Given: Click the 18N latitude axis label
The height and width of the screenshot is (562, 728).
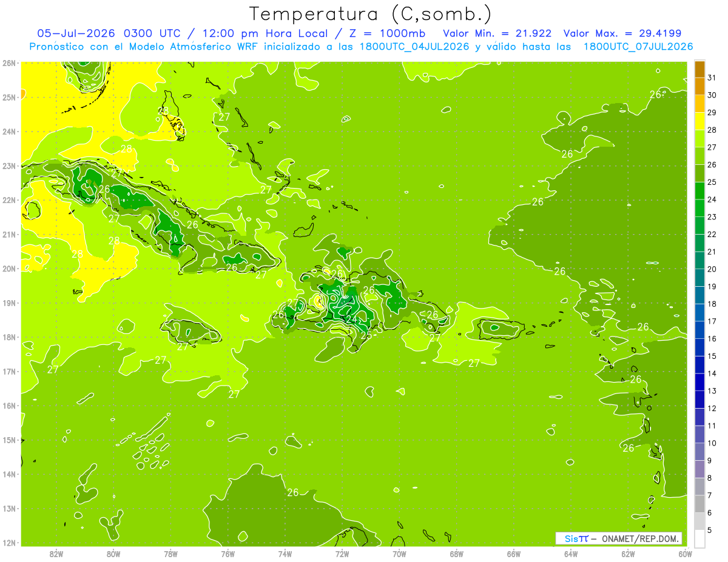Looking at the screenshot, I should pyautogui.click(x=9, y=337).
